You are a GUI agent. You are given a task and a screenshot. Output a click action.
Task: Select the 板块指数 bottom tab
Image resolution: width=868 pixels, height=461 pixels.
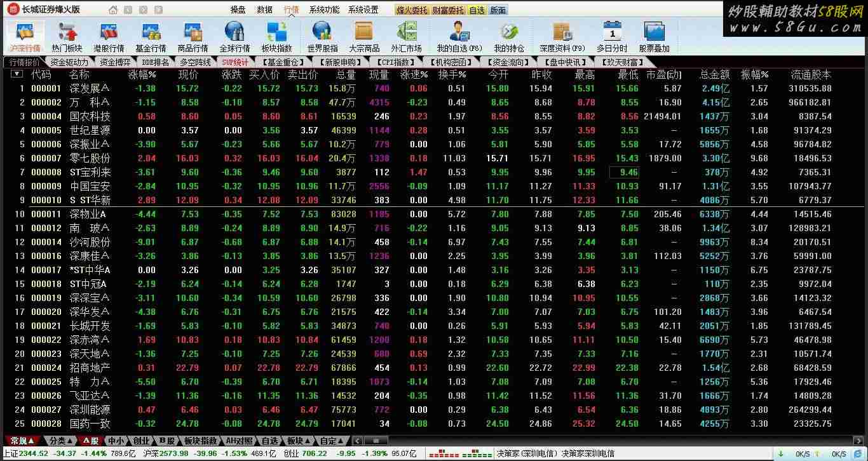coord(201,441)
